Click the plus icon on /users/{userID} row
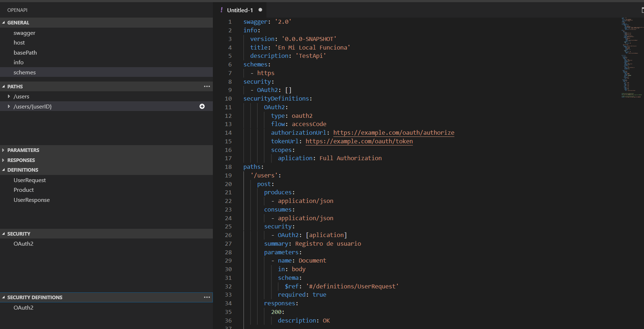 (x=202, y=106)
